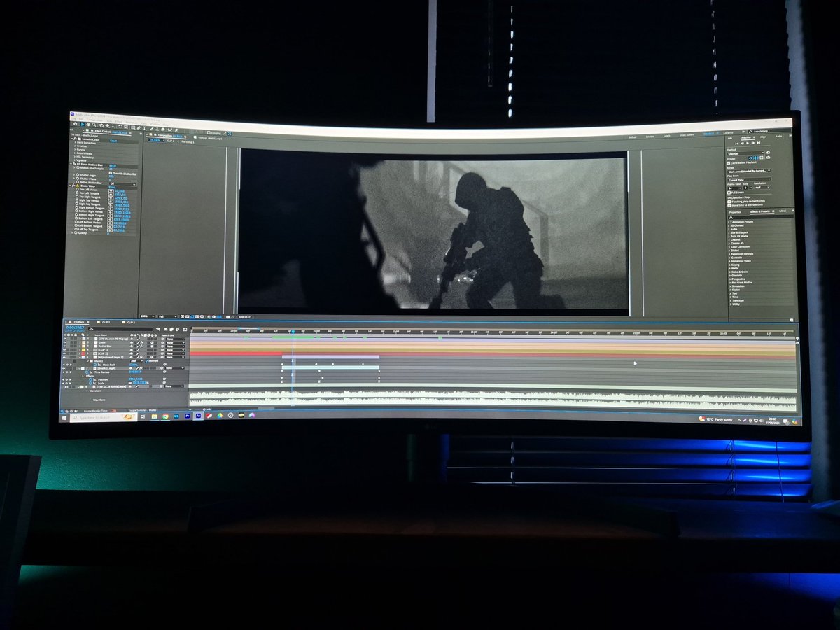
Task: Toggle Inverted checkbox for Mask 1
Action: click(146, 361)
